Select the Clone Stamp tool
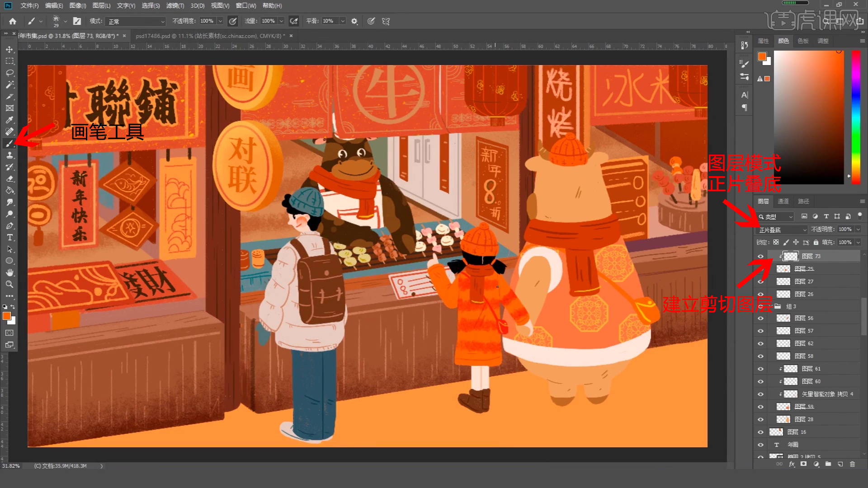 pos(9,155)
